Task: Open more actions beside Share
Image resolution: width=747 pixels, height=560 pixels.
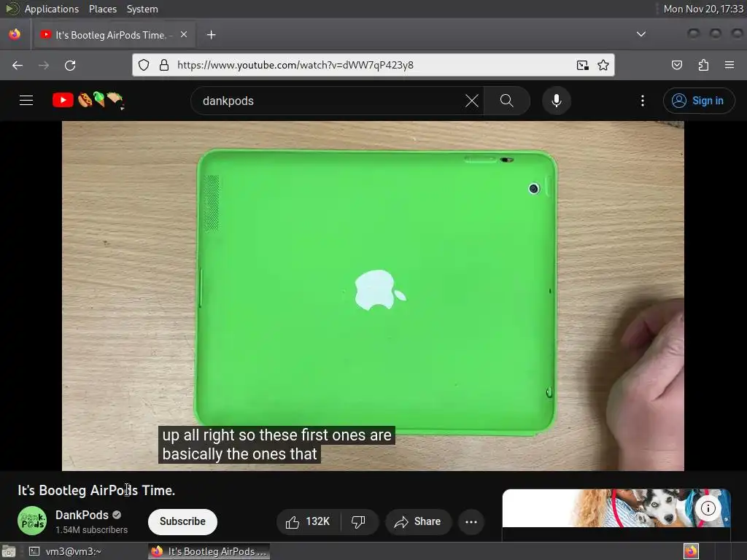Action: coord(471,522)
